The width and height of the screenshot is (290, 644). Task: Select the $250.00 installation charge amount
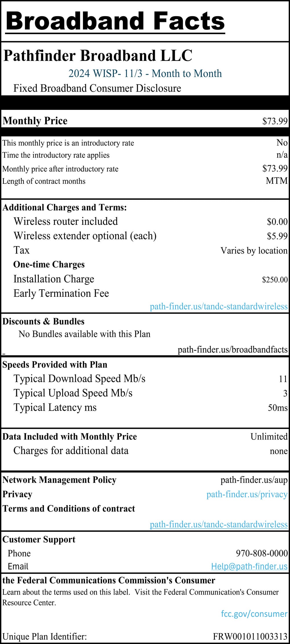click(x=275, y=280)
